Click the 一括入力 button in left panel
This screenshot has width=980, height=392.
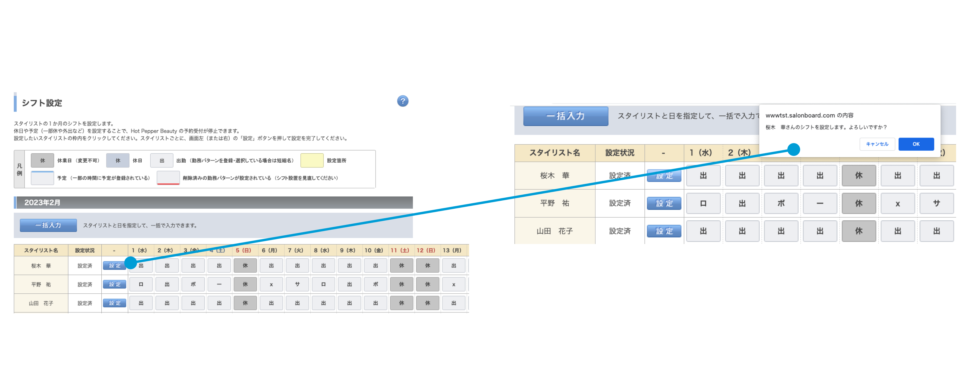pyautogui.click(x=48, y=225)
